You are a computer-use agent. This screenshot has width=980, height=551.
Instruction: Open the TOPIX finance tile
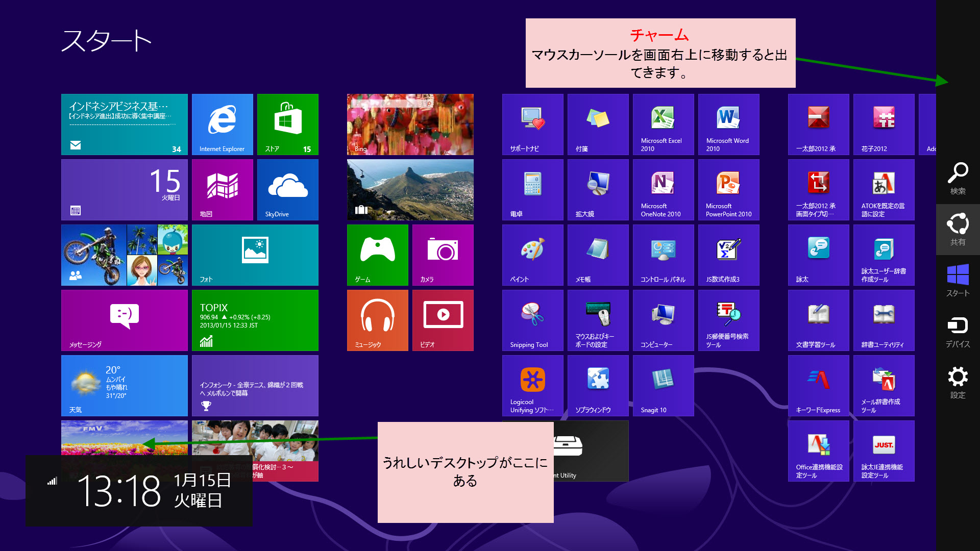tap(255, 320)
